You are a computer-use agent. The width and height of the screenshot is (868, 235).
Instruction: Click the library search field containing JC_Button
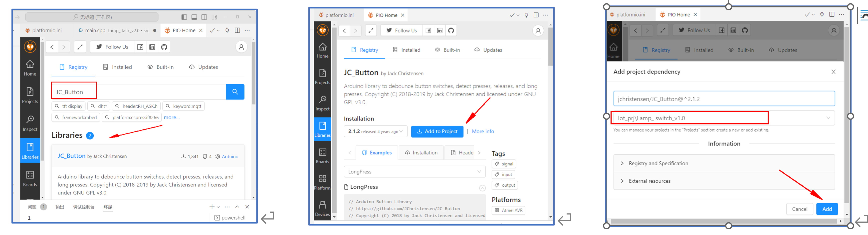[139, 92]
